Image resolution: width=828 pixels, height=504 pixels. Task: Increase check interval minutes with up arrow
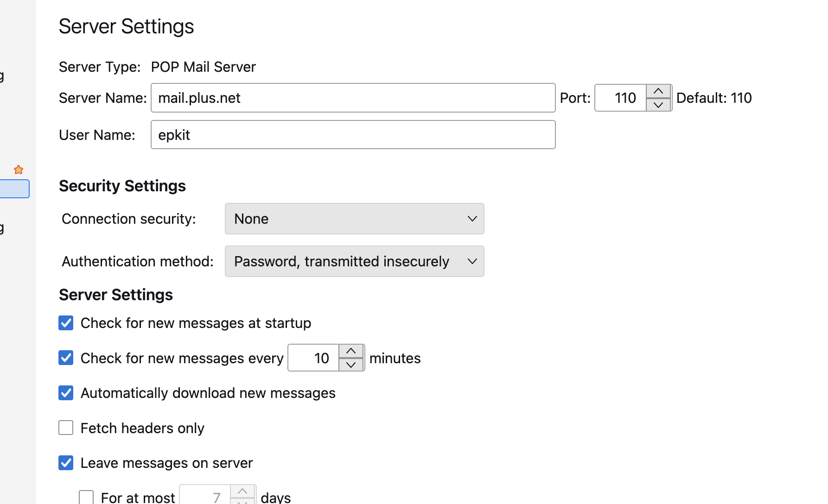tap(351, 351)
